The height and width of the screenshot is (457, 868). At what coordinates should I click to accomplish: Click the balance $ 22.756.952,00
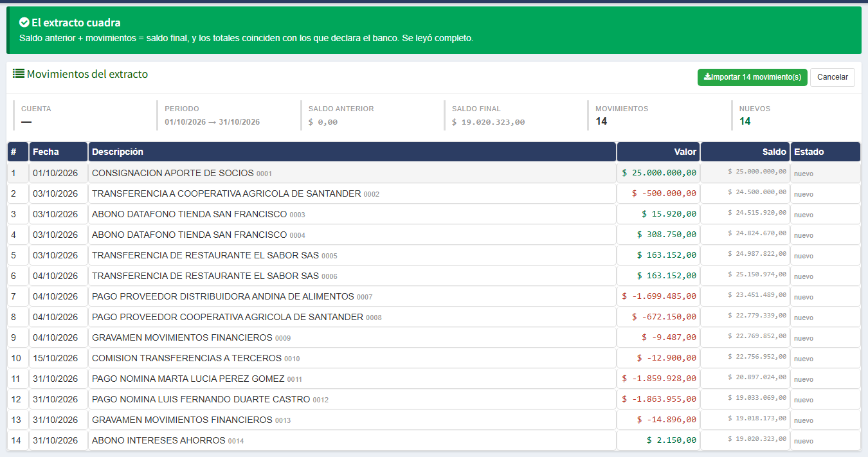pyautogui.click(x=757, y=357)
